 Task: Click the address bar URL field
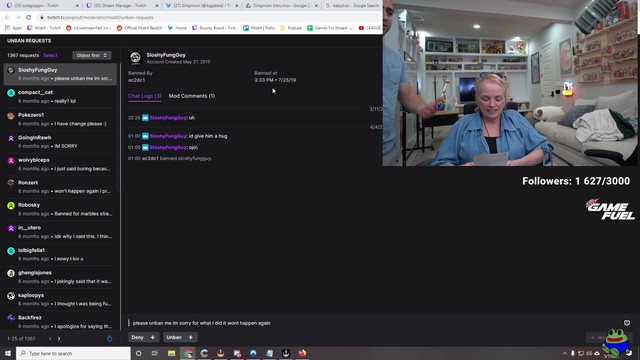click(208, 18)
